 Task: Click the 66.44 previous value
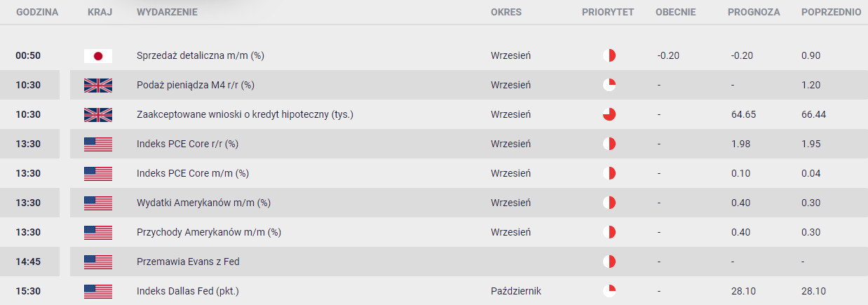tap(814, 115)
